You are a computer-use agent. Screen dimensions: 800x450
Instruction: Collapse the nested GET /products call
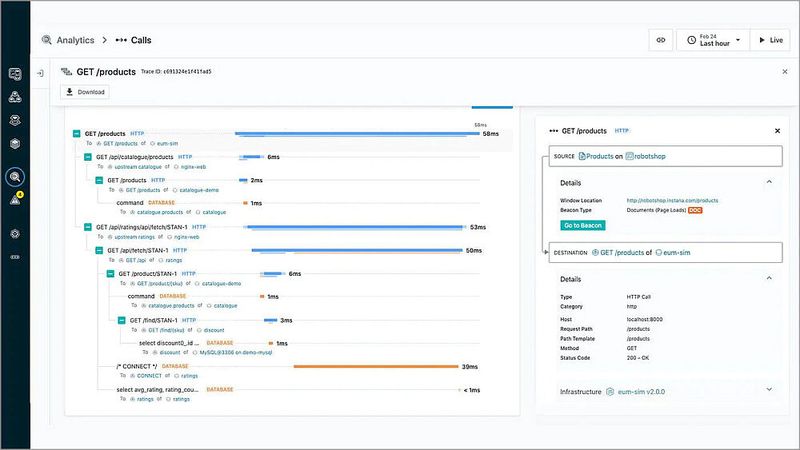tap(99, 180)
